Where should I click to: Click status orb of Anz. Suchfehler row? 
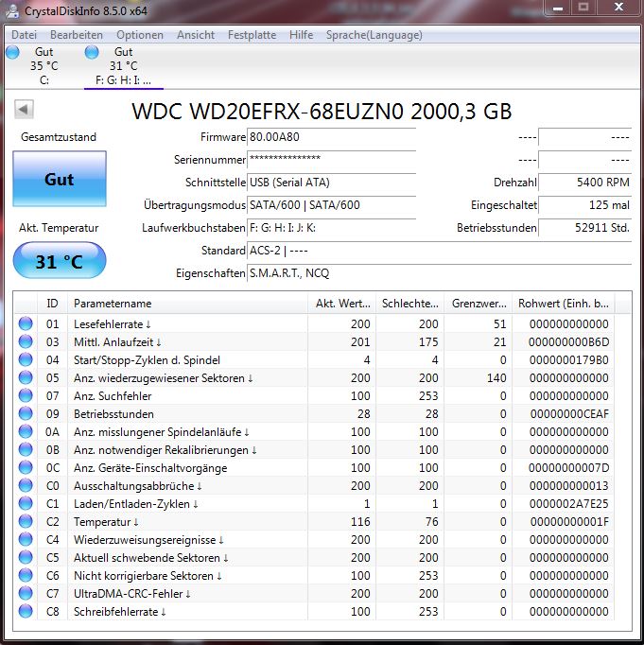26,395
